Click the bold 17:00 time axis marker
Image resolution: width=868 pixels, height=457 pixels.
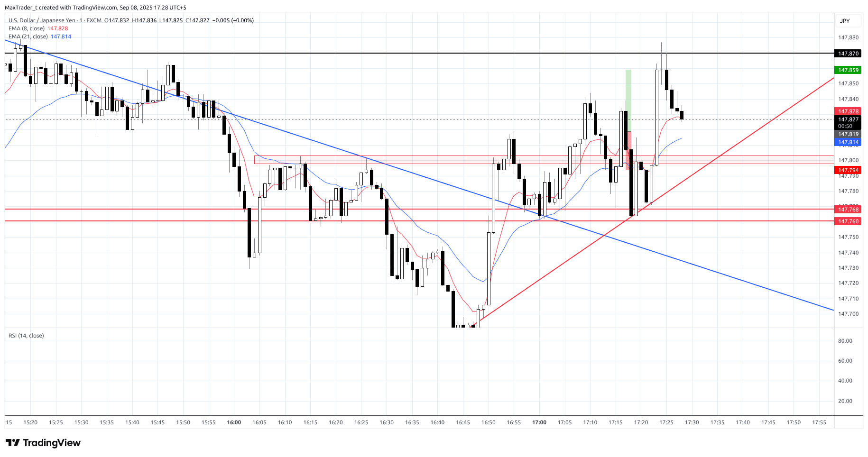[x=539, y=422]
